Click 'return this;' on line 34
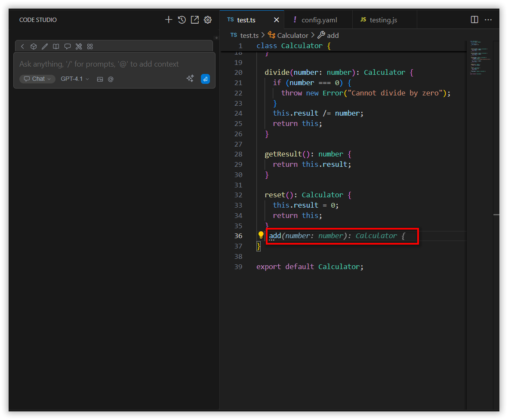 pyautogui.click(x=297, y=215)
